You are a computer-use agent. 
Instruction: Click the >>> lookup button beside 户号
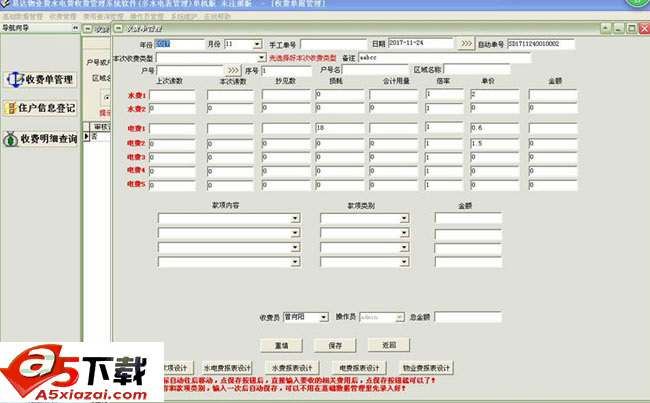(233, 70)
